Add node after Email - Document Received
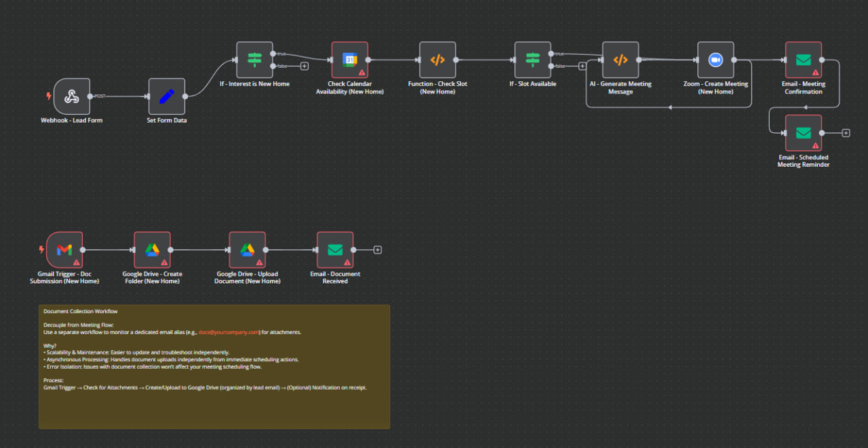 (x=378, y=250)
